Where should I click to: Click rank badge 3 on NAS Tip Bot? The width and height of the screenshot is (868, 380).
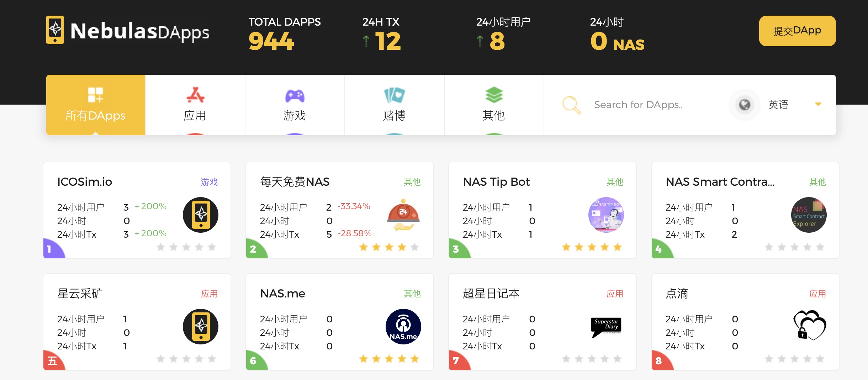[459, 248]
